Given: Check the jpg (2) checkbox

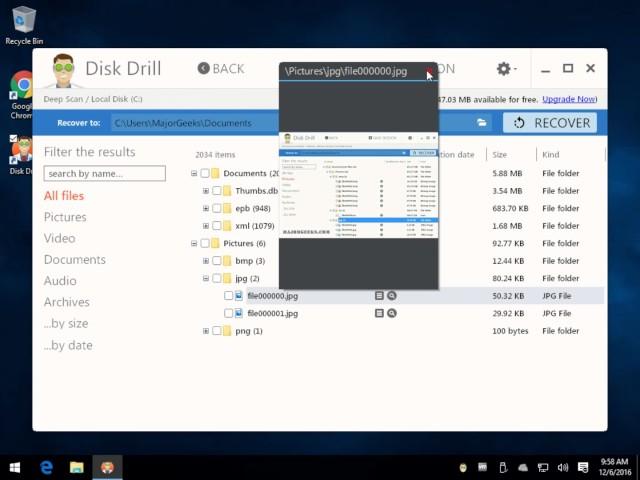Looking at the screenshot, I should (x=217, y=278).
